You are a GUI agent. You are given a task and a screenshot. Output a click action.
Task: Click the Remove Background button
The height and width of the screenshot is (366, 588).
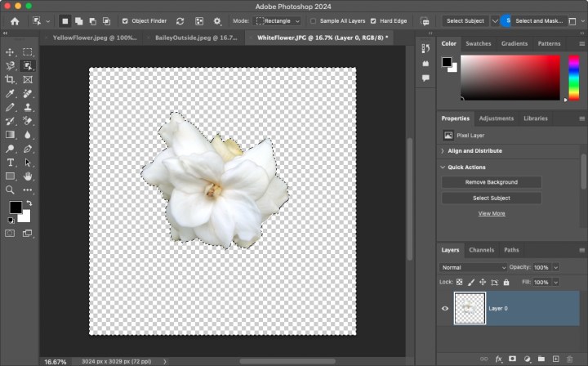[x=491, y=182]
